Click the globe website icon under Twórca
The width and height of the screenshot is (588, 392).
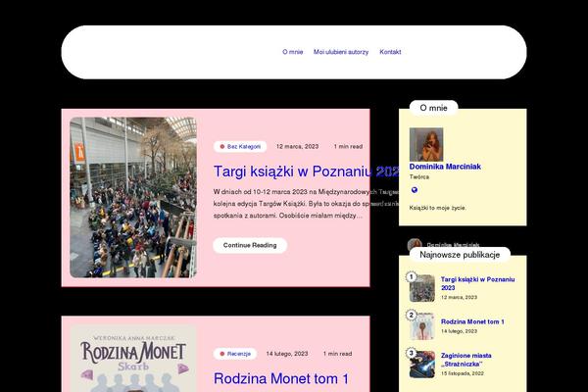coord(414,190)
